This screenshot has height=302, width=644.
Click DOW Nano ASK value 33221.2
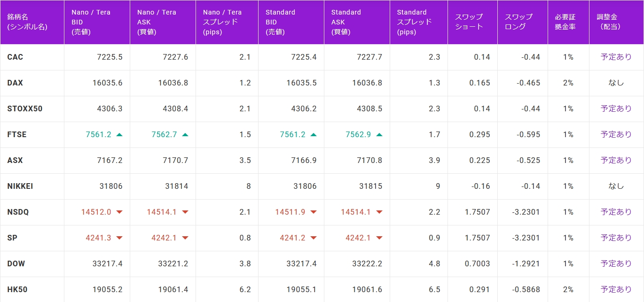tap(173, 263)
